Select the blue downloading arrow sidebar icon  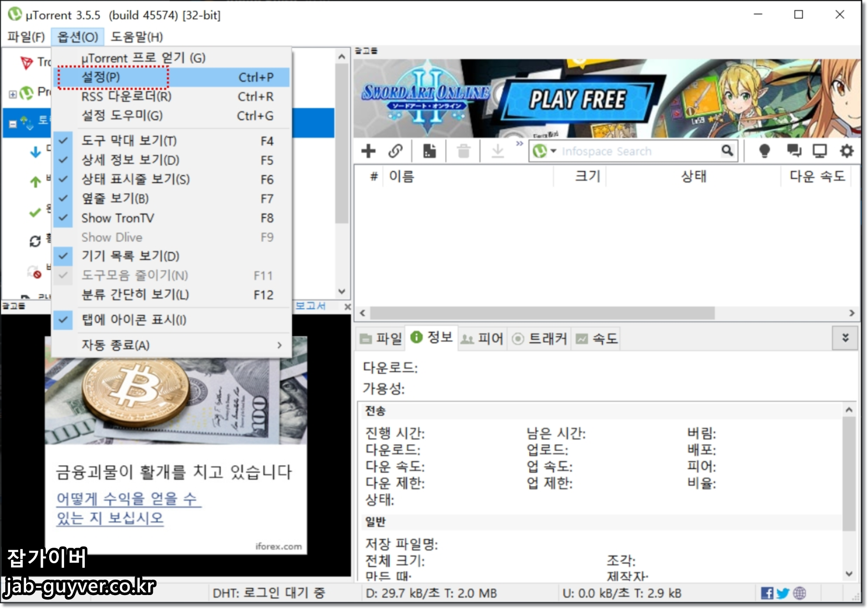pyautogui.click(x=36, y=152)
